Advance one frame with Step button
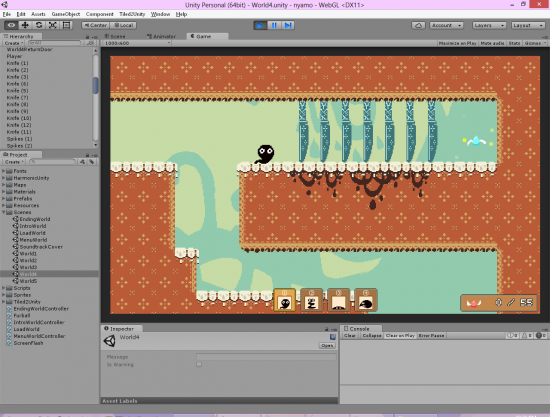The image size is (550, 417). pyautogui.click(x=288, y=25)
